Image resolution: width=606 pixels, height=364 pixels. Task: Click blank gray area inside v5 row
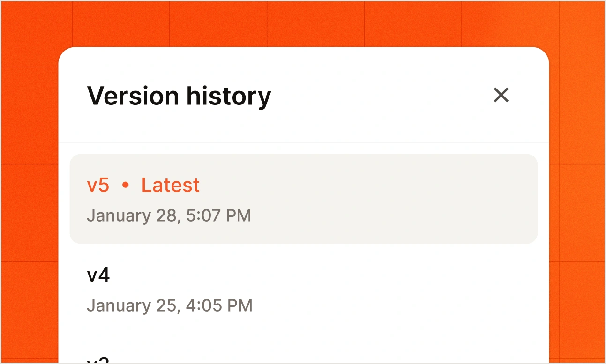(x=394, y=199)
